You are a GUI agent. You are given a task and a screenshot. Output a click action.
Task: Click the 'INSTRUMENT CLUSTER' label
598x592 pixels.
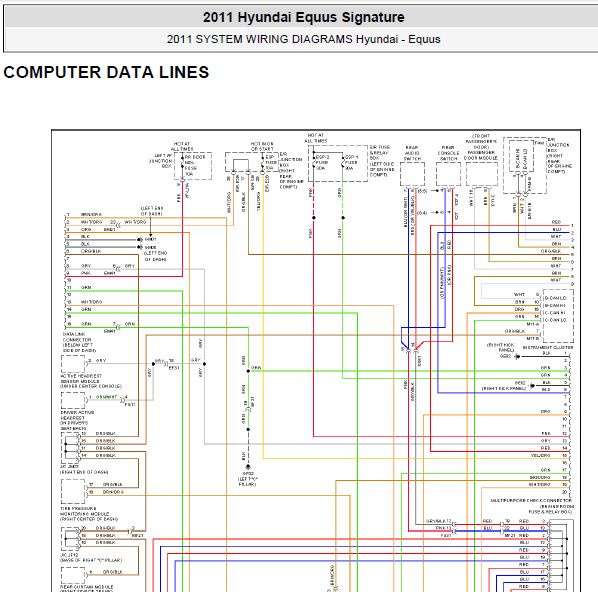[x=548, y=347]
